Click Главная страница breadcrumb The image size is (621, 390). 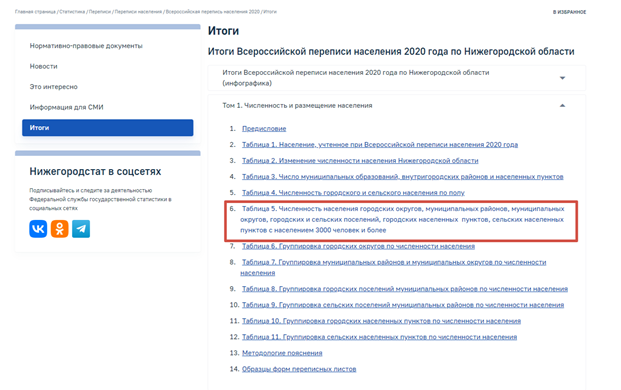(35, 12)
